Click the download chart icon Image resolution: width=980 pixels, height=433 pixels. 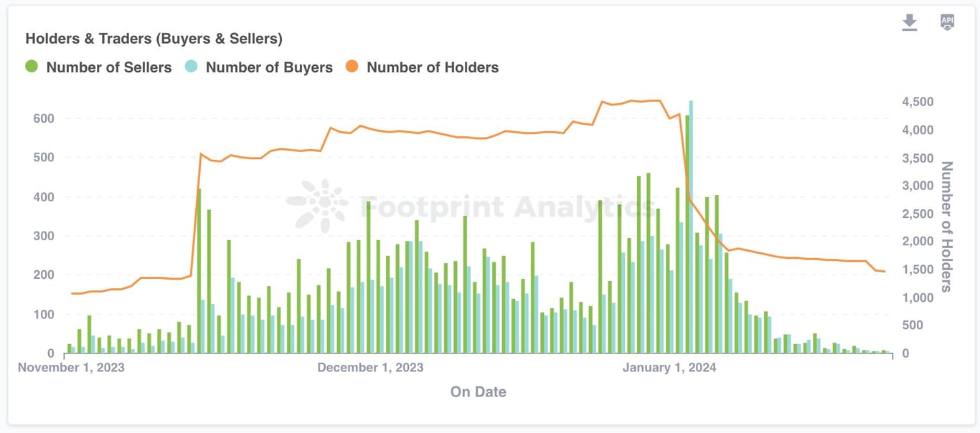910,22
